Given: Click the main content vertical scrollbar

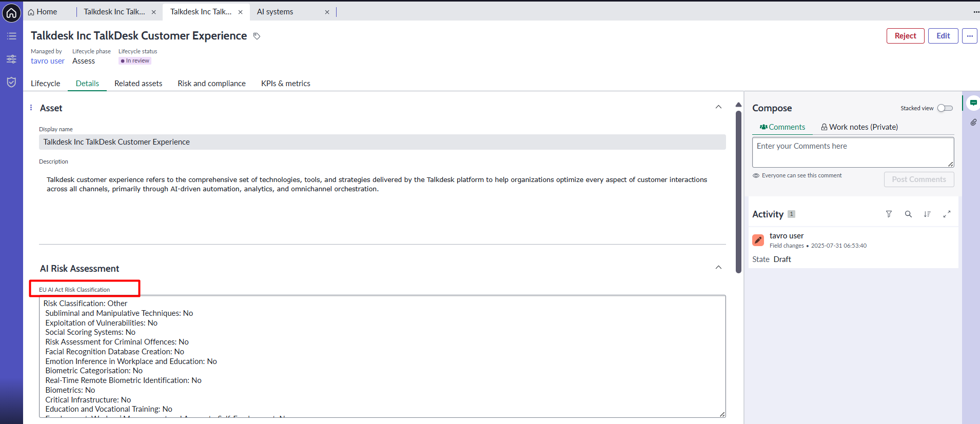Looking at the screenshot, I should 738,192.
